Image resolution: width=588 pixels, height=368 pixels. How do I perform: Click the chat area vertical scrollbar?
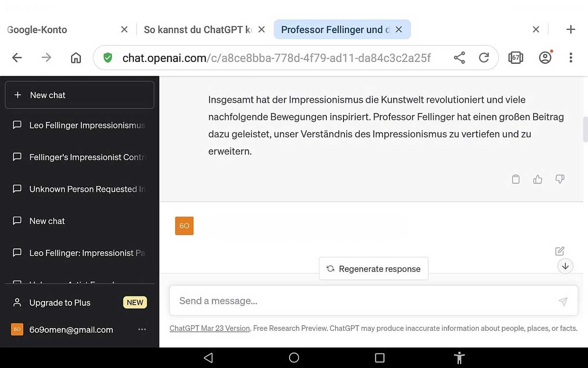[585, 130]
